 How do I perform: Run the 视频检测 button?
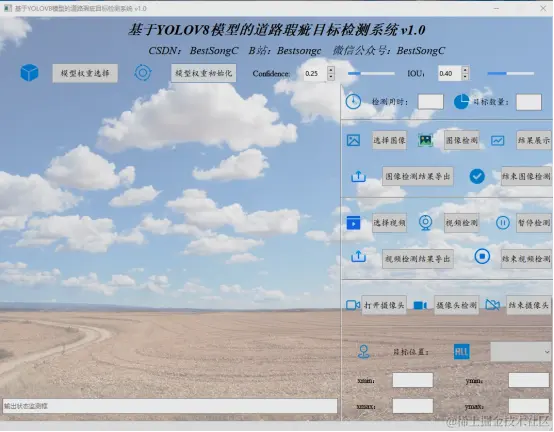[x=461, y=223]
